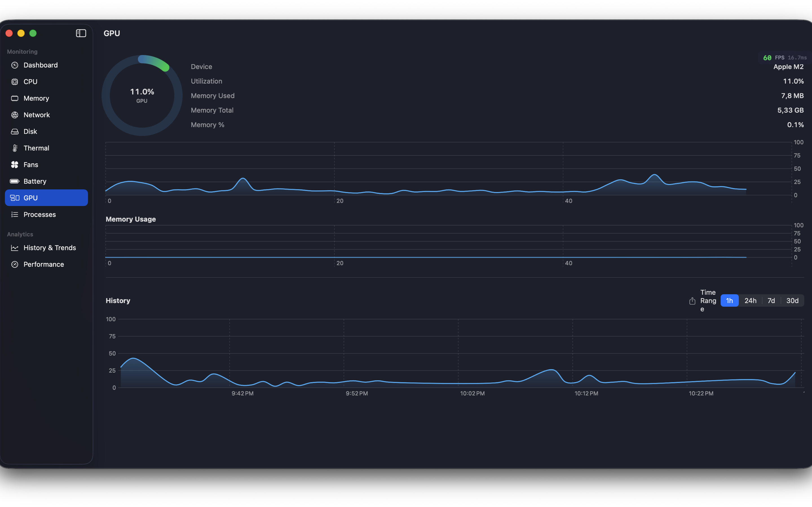Collapse the sidebar with the toggle button
This screenshot has width=812, height=507.
pos(81,33)
